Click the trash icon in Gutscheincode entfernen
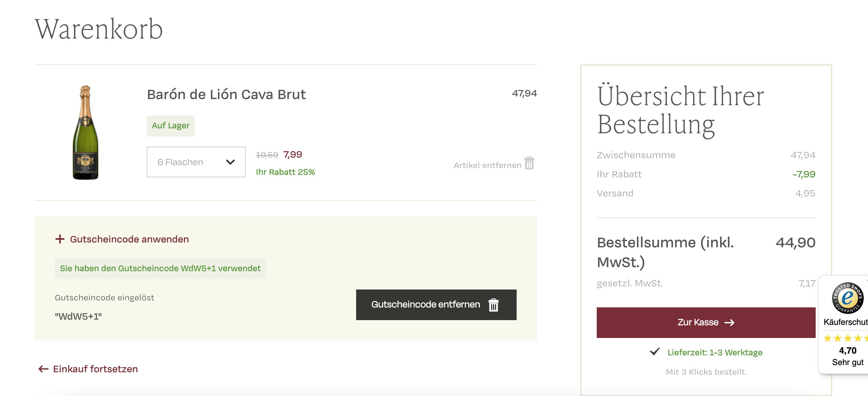The width and height of the screenshot is (868, 396). 493,305
